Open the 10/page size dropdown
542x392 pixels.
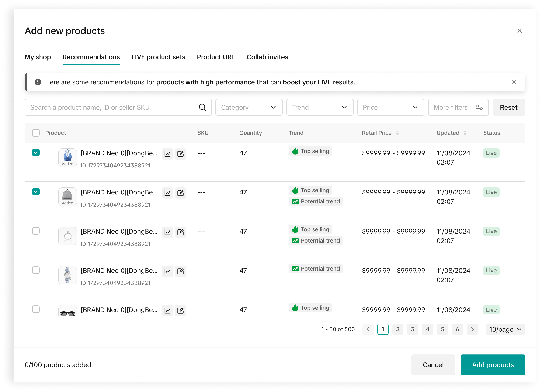click(x=505, y=329)
